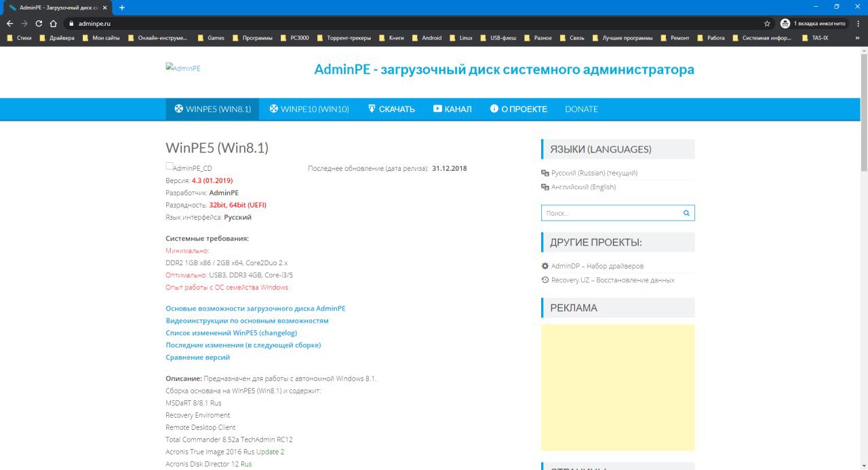Bookmark this page with the star icon
This screenshot has width=868, height=470.
(x=767, y=23)
